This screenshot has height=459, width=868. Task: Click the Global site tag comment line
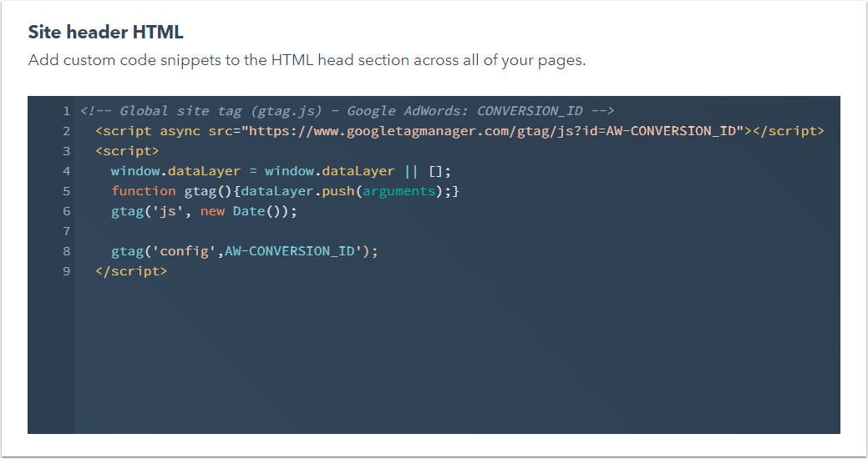(348, 111)
